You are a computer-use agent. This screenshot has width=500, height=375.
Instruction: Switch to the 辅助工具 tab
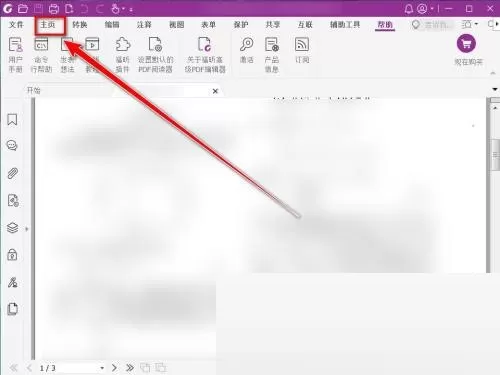pyautogui.click(x=345, y=25)
